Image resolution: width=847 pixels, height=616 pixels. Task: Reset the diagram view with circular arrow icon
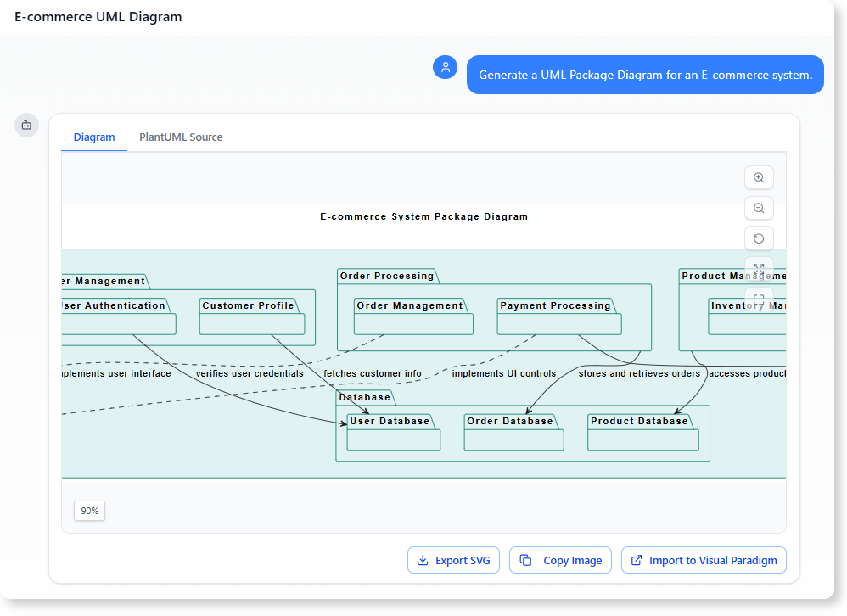pyautogui.click(x=758, y=238)
